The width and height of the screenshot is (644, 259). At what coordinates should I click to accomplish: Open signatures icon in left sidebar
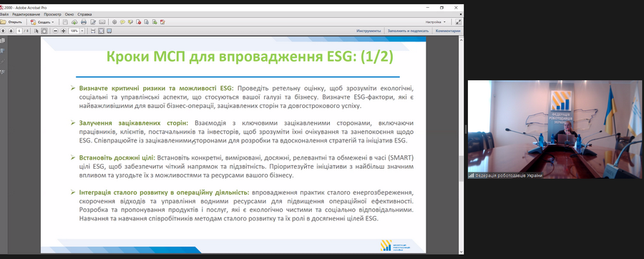3,72
